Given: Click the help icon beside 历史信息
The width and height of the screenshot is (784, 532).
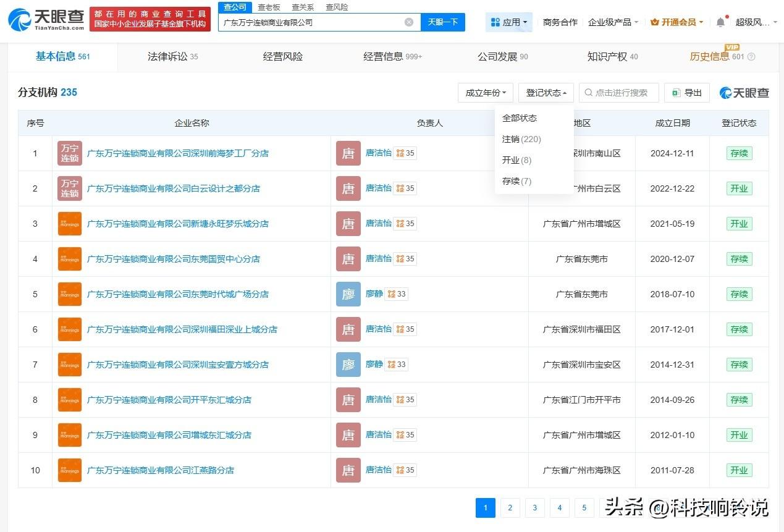Looking at the screenshot, I should tap(751, 57).
